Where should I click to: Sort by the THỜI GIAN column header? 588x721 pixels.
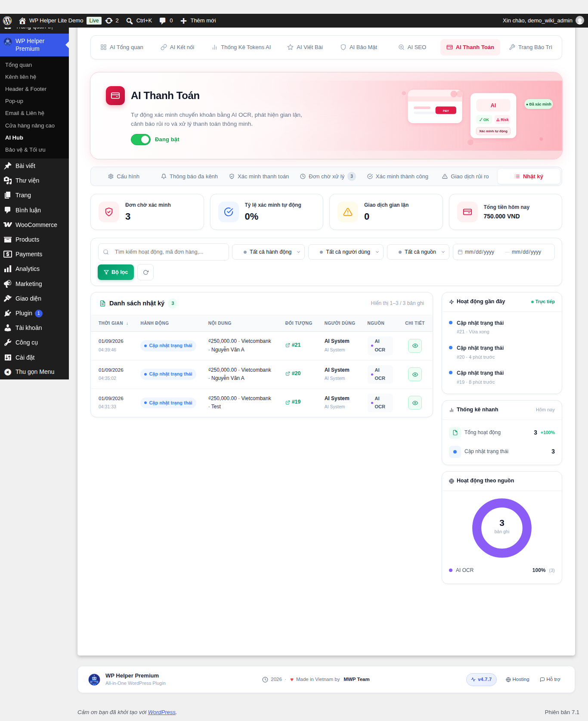tap(113, 323)
